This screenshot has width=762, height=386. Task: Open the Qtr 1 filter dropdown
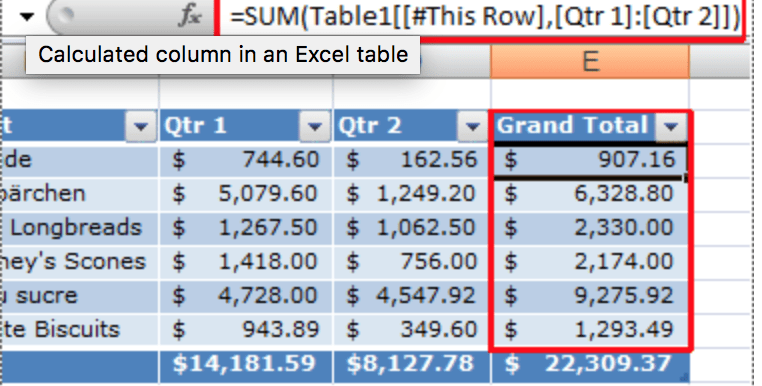point(314,127)
